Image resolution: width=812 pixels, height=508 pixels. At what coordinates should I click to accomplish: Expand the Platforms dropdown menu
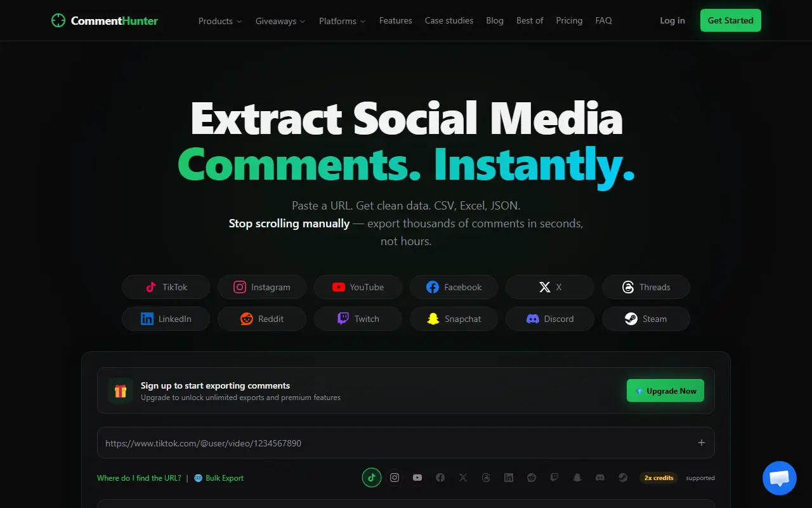(x=343, y=21)
